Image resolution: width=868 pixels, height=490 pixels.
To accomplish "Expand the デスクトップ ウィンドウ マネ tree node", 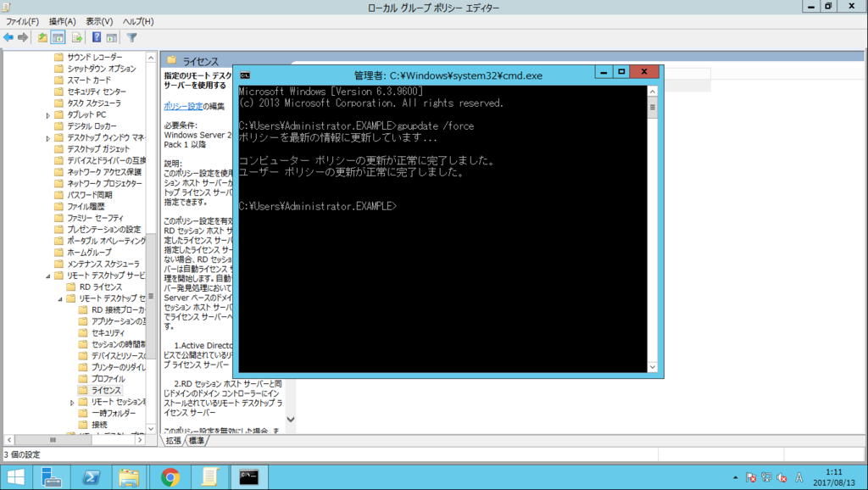I will (47, 138).
